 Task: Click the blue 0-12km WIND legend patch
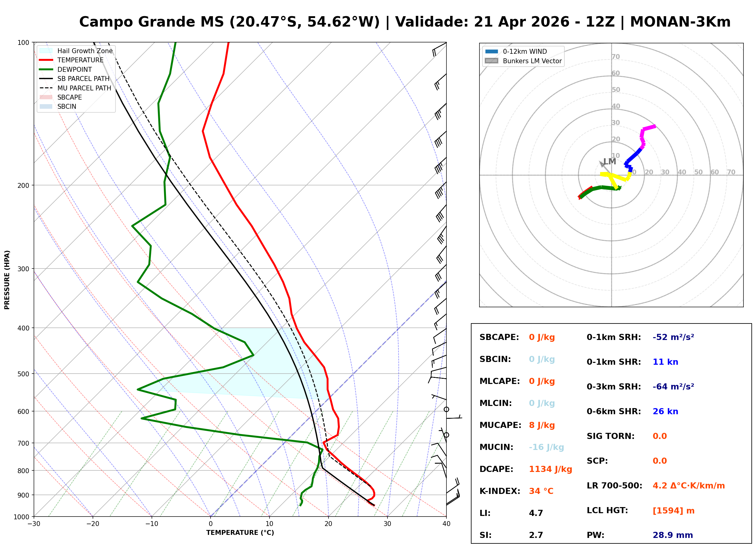tap(492, 51)
